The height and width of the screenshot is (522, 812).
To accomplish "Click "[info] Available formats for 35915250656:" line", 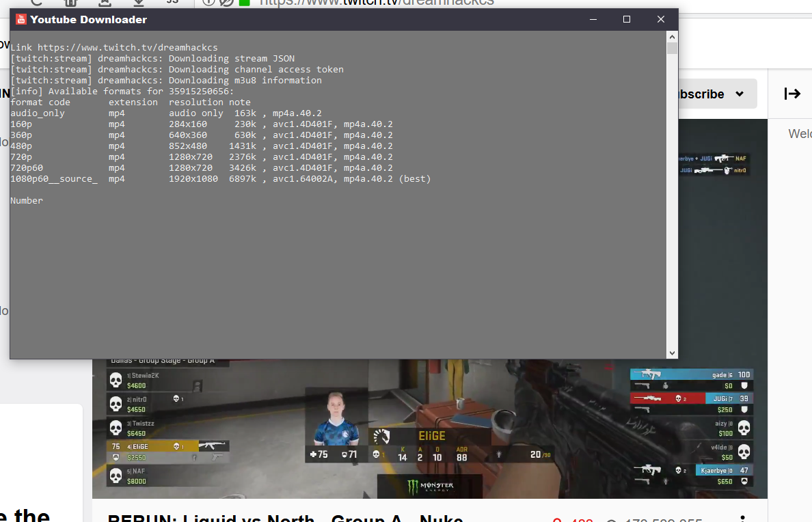I will (122, 91).
